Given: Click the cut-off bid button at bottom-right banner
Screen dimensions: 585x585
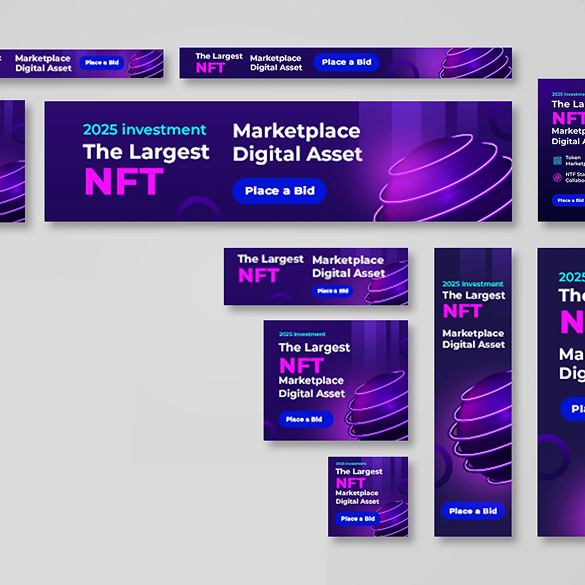Looking at the screenshot, I should coord(573,409).
